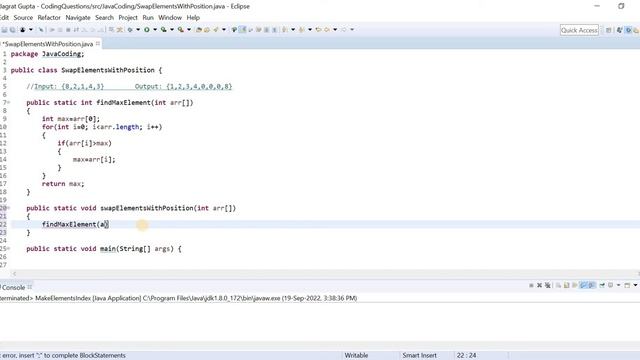Image resolution: width=640 pixels, height=360 pixels.
Task: Close the SwapElementsWithPosition.java tab
Action: [x=98, y=43]
